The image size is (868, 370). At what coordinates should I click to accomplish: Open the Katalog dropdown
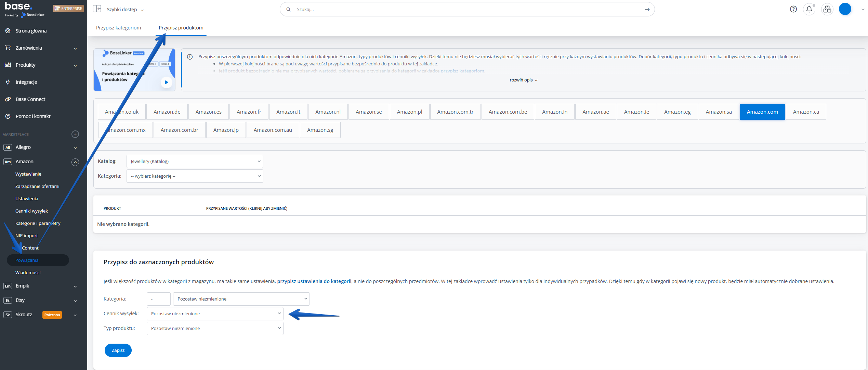click(x=195, y=161)
